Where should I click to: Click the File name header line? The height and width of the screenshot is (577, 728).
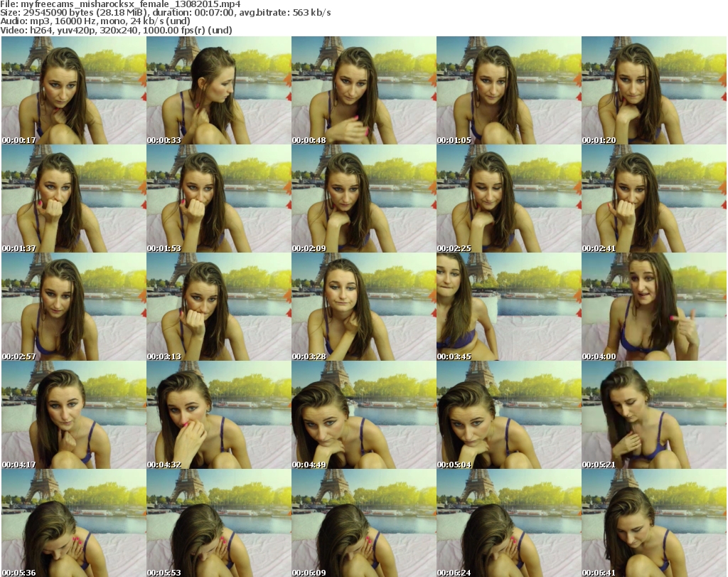pyautogui.click(x=120, y=4)
